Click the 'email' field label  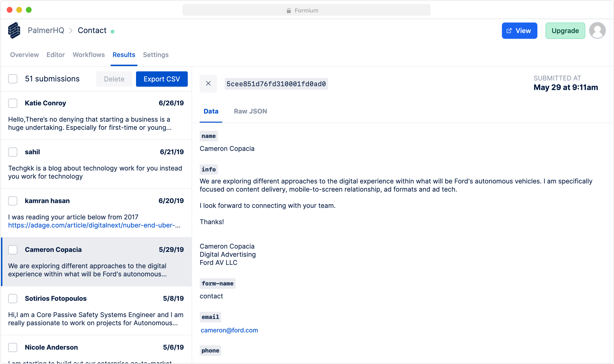[210, 317]
